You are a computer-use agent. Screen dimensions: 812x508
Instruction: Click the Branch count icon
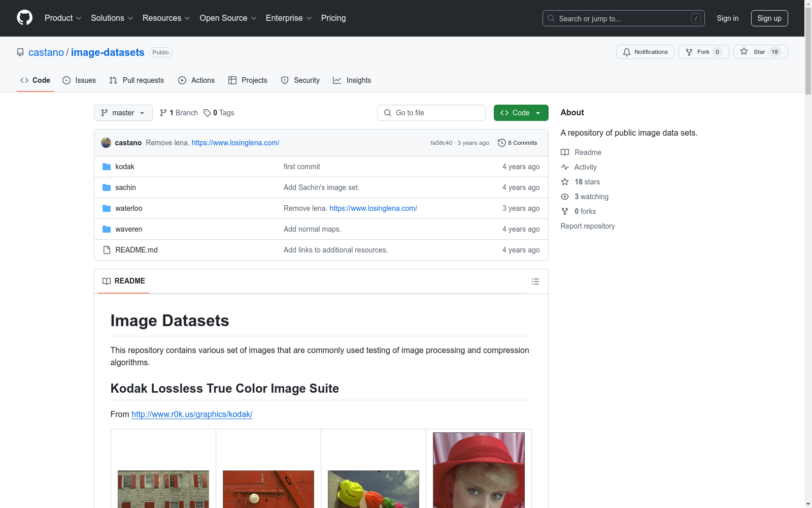[163, 113]
